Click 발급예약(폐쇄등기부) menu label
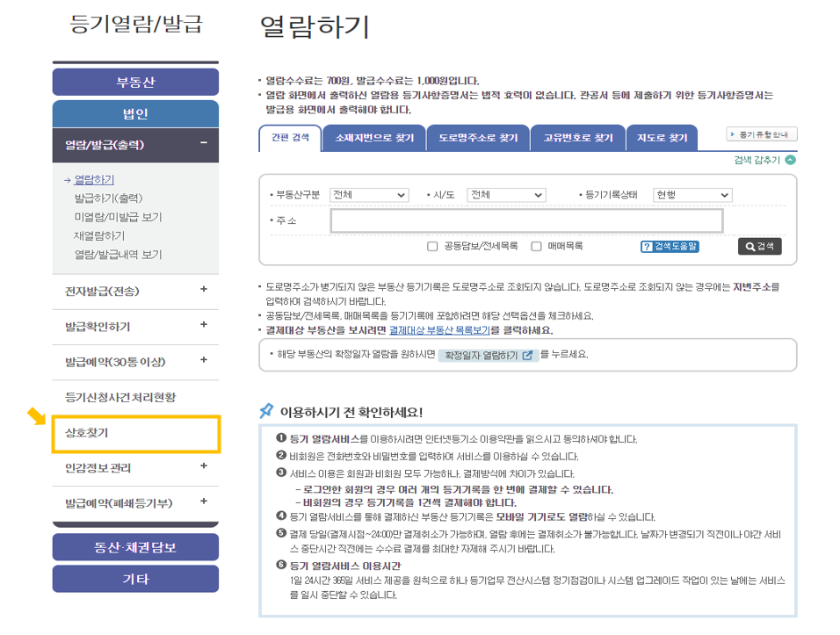 click(119, 503)
